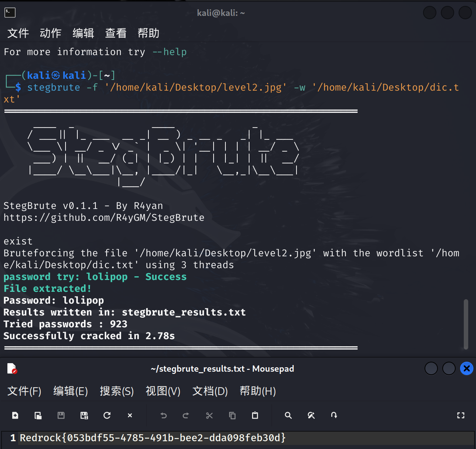Close the Mousepad window with blue X
This screenshot has width=476, height=449.
(466, 368)
